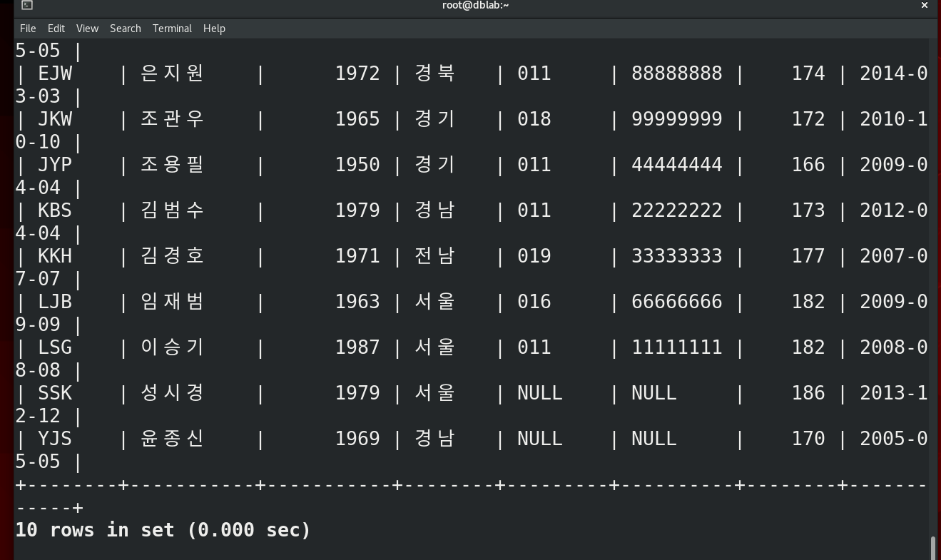Click height value 186

(808, 393)
